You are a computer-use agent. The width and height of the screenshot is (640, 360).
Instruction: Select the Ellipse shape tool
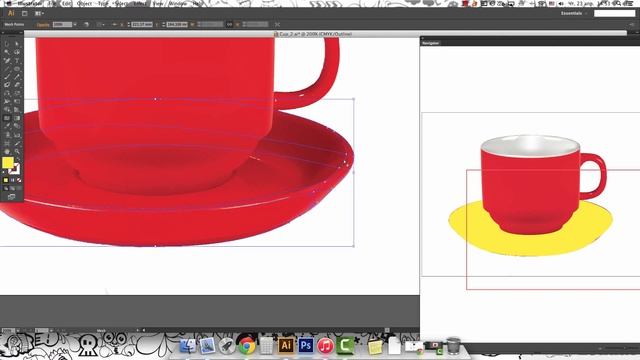[x=17, y=69]
